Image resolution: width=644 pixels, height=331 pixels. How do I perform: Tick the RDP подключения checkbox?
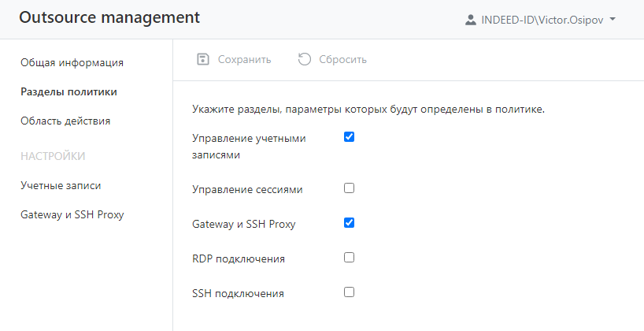[350, 258]
